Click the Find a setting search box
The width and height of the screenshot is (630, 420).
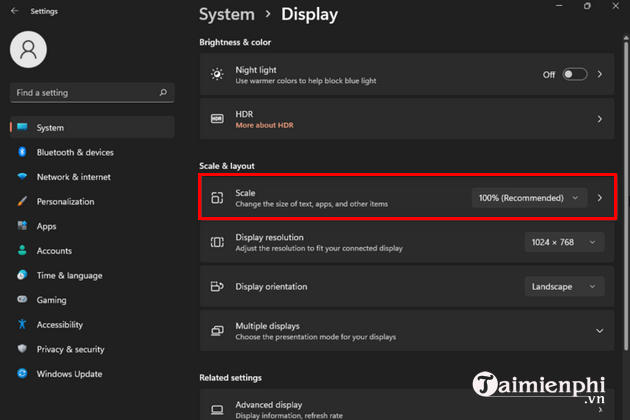[92, 92]
